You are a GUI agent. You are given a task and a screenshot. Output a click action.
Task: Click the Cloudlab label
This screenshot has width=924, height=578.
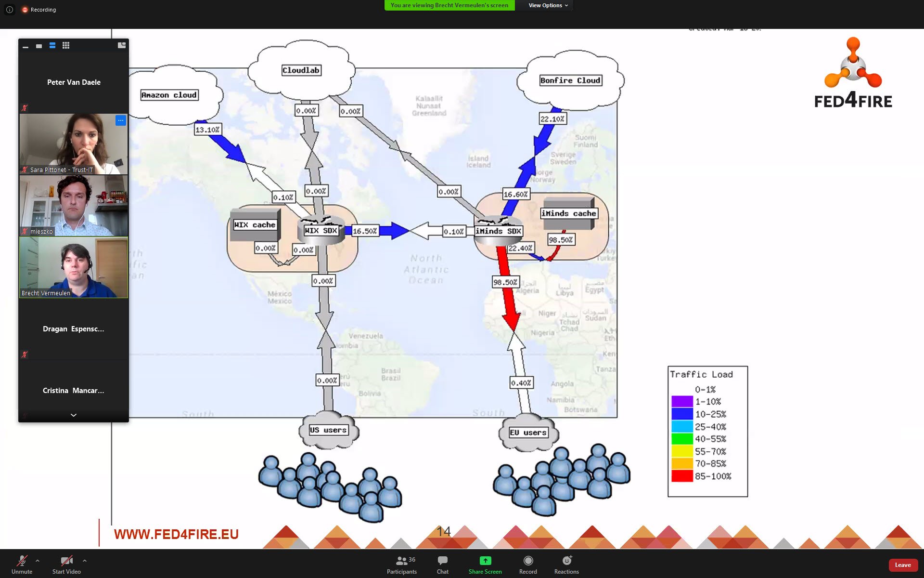point(301,70)
